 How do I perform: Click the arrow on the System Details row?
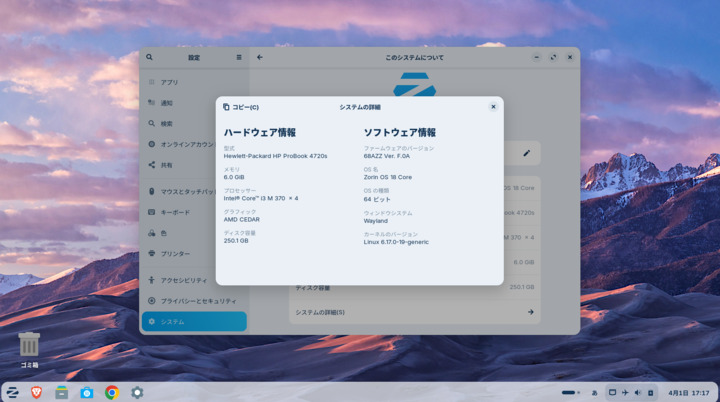(x=530, y=312)
